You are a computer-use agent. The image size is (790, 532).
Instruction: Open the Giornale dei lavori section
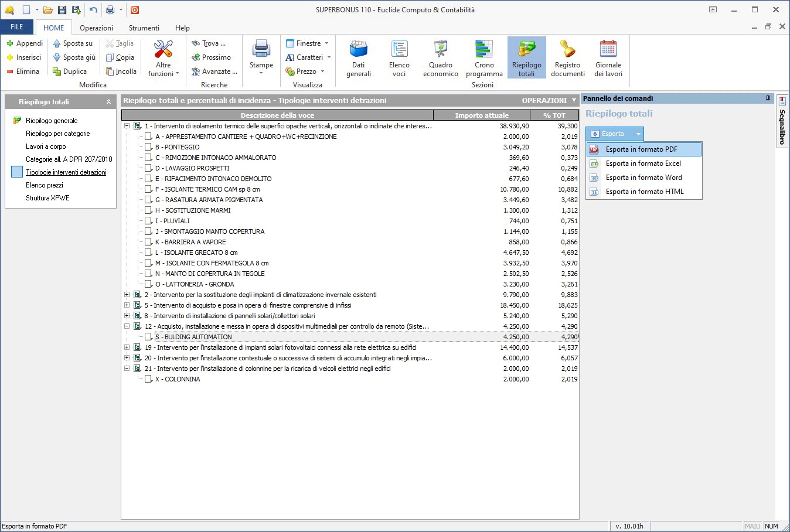click(x=608, y=58)
